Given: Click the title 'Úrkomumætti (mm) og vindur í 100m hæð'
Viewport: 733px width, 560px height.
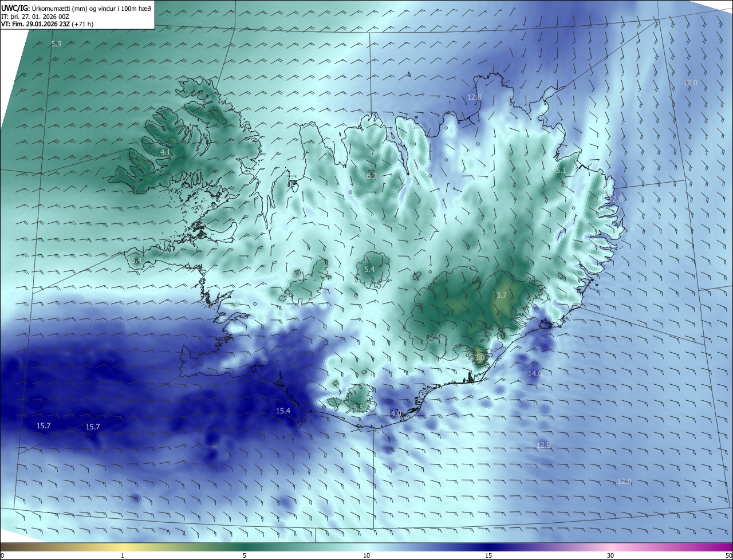Looking at the screenshot, I should coord(92,8).
